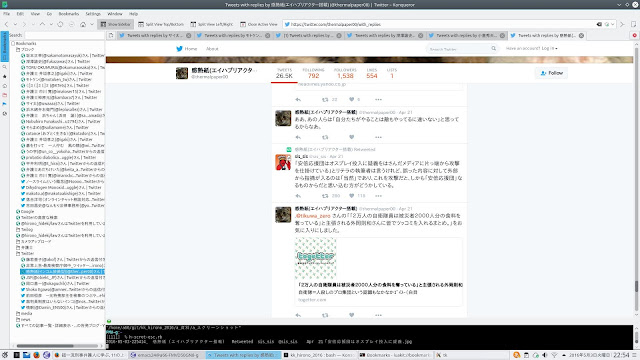Click reply icon under the togetter tweet
The height and width of the screenshot is (360, 640).
pos(298,315)
